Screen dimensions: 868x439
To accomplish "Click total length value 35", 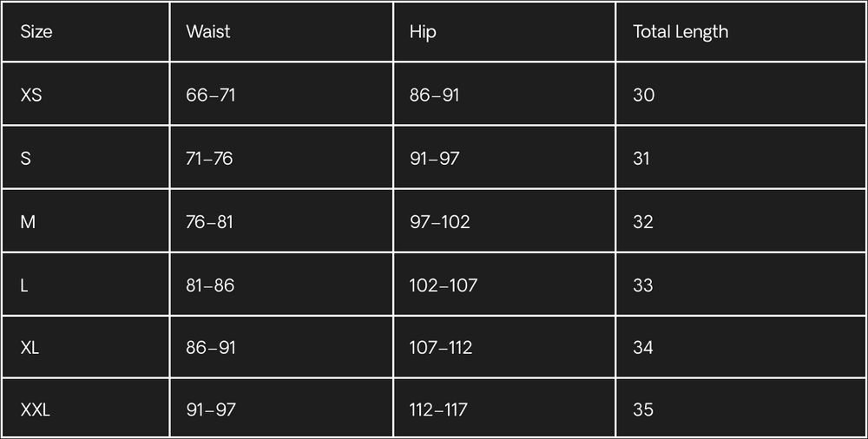I will 643,410.
